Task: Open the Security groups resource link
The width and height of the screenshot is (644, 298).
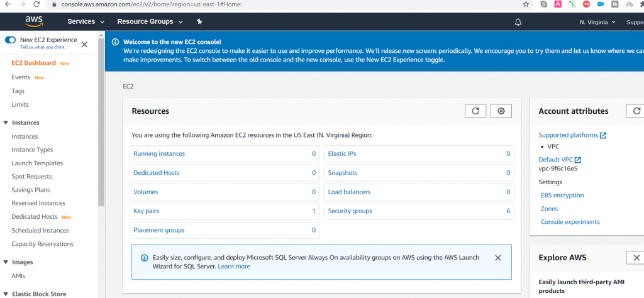Action: pos(350,211)
